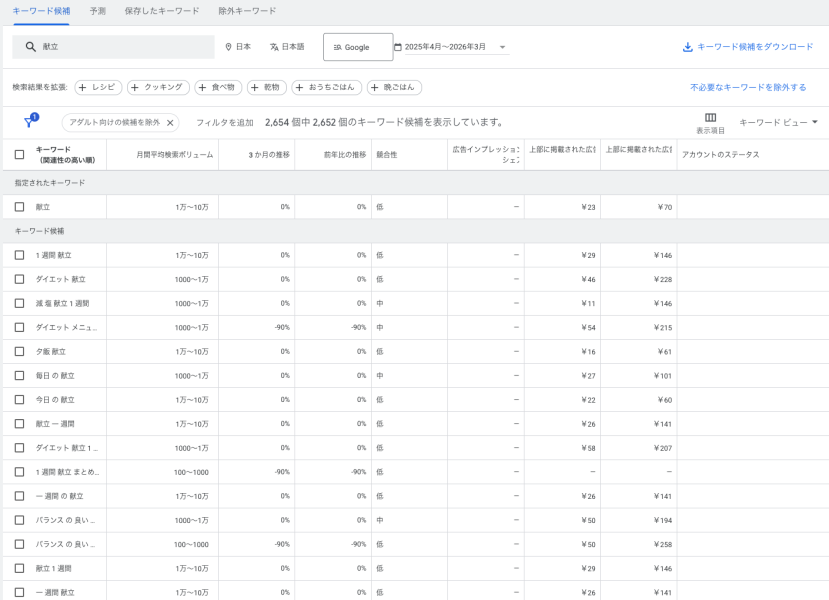
Task: Toggle the select-all keywords checkbox
Action: 19,155
